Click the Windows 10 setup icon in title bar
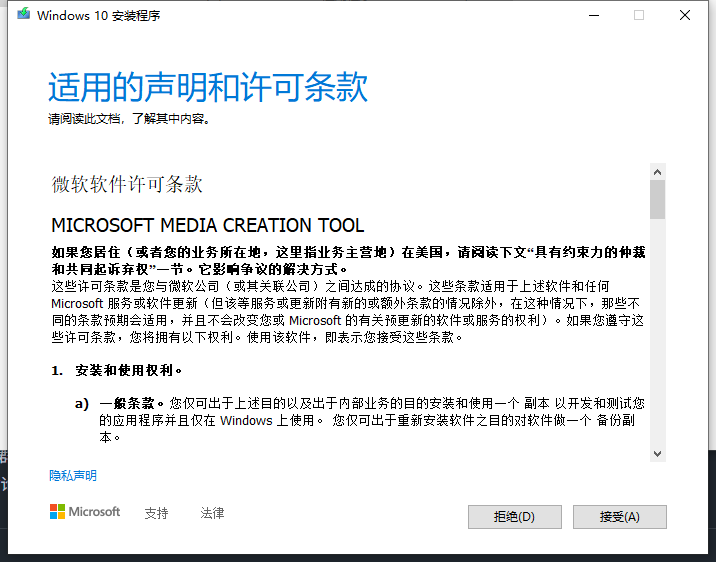Image resolution: width=716 pixels, height=562 pixels. coord(22,16)
